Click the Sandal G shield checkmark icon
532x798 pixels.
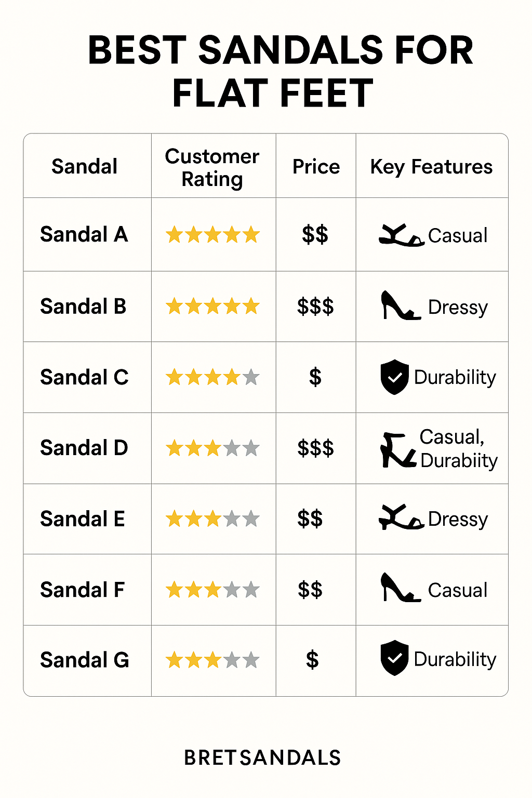point(395,658)
